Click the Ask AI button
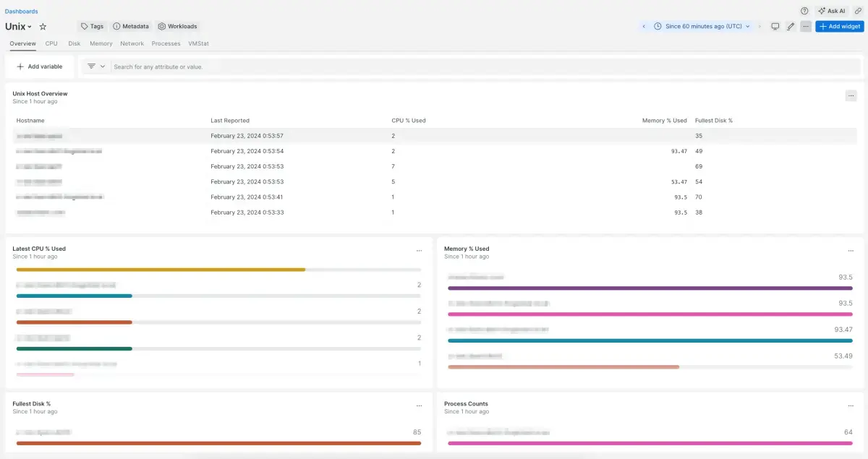The width and height of the screenshot is (868, 459). point(832,11)
